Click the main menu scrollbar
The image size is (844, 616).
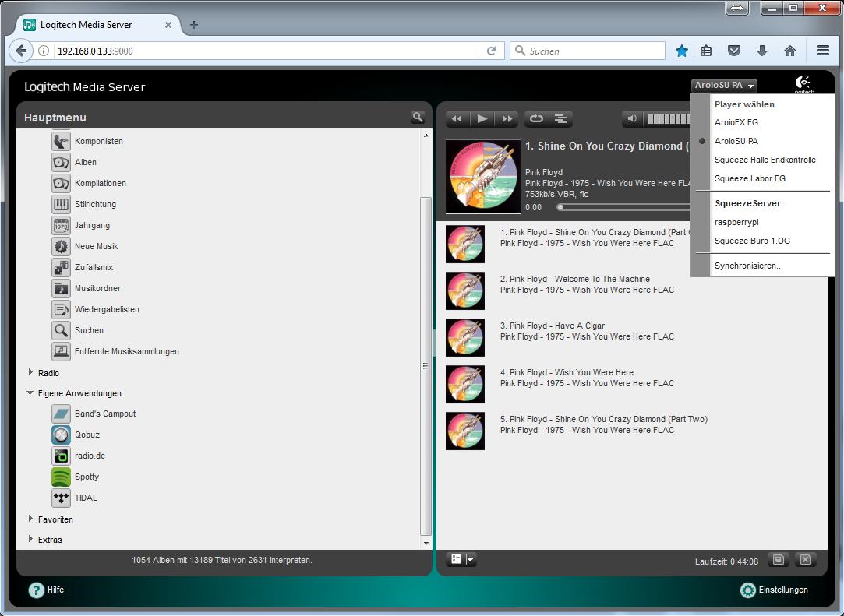point(426,366)
